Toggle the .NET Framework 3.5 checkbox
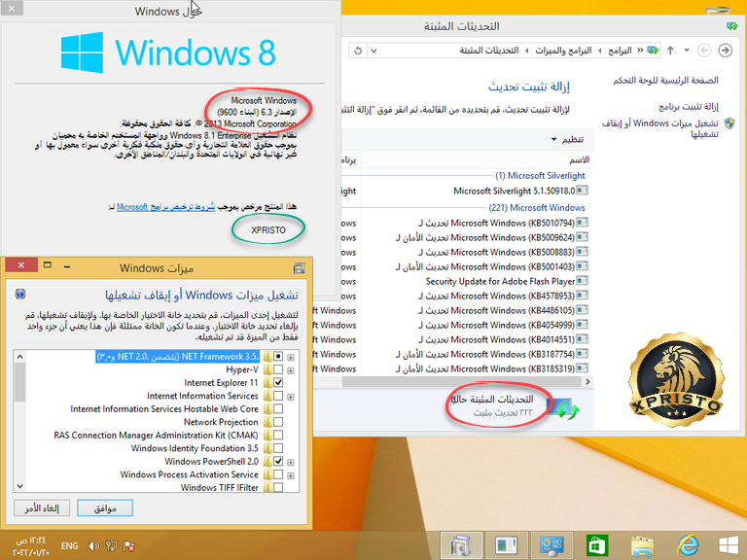The width and height of the screenshot is (747, 560). click(x=278, y=356)
